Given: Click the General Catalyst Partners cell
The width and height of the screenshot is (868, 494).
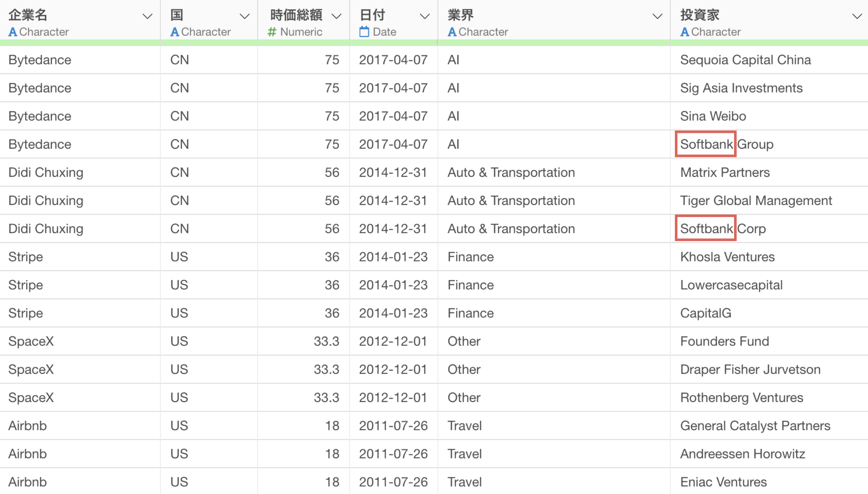Looking at the screenshot, I should (769, 426).
